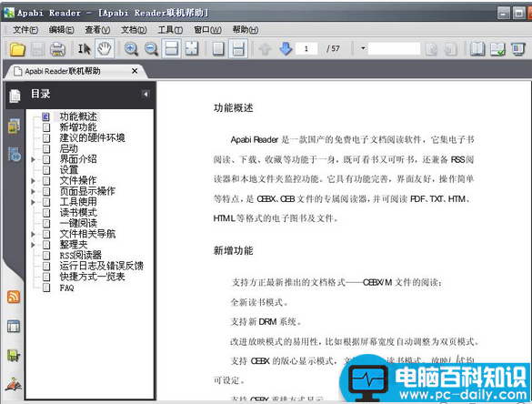Open the 查看(V) menu

coord(97,30)
